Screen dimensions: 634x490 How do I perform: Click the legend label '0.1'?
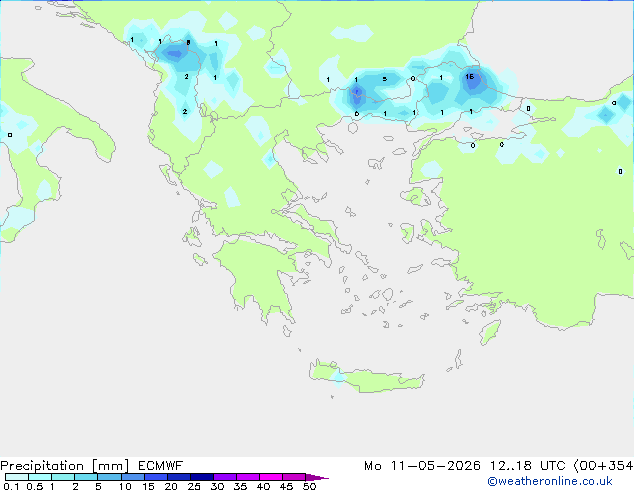point(11,486)
